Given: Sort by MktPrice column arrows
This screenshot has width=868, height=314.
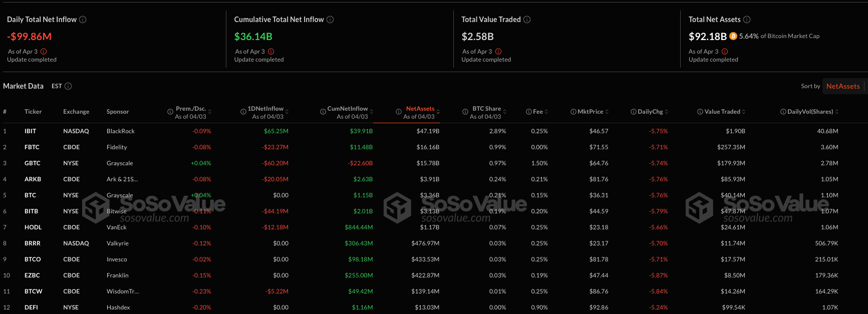Looking at the screenshot, I should click(x=607, y=112).
